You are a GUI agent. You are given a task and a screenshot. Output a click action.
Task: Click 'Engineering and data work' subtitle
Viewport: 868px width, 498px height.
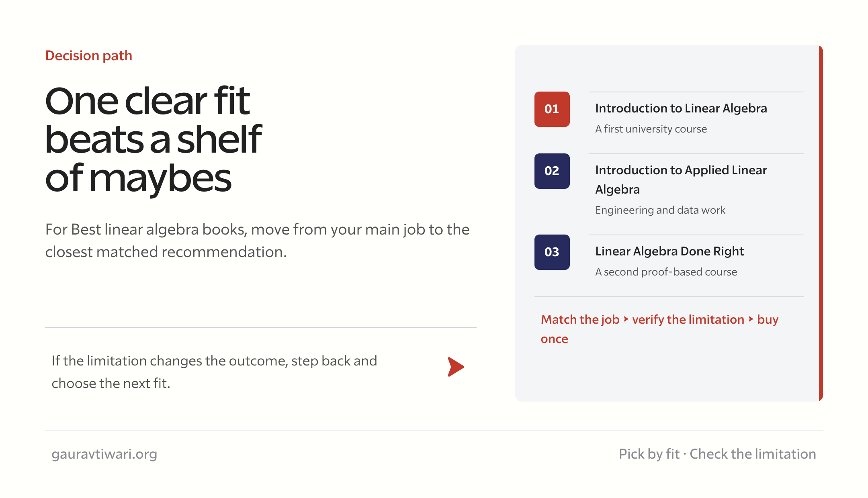(660, 210)
